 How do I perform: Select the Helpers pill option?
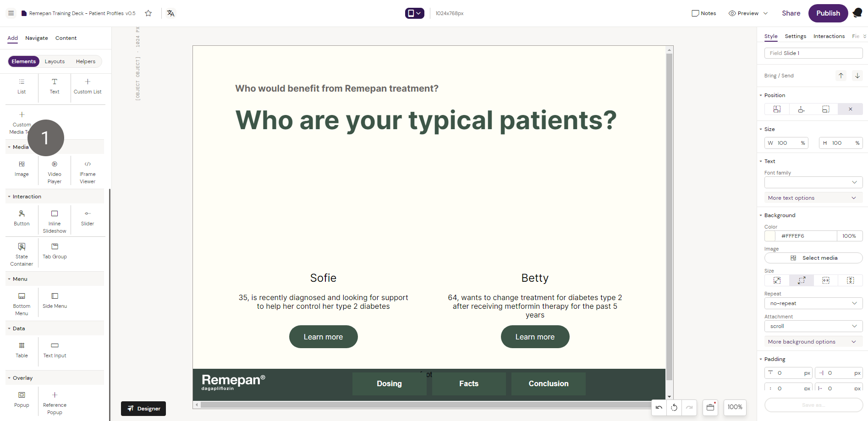click(86, 61)
